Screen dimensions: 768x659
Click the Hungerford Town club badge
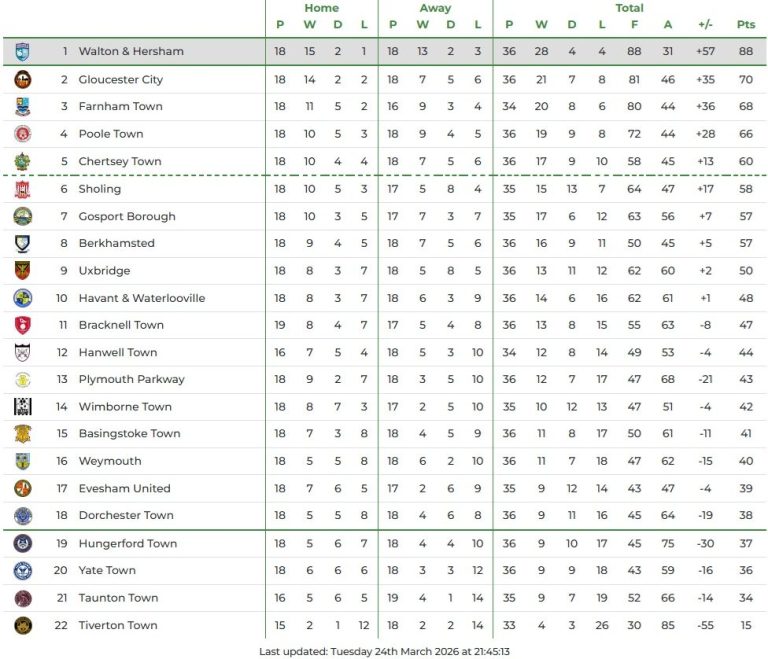[x=22, y=543]
